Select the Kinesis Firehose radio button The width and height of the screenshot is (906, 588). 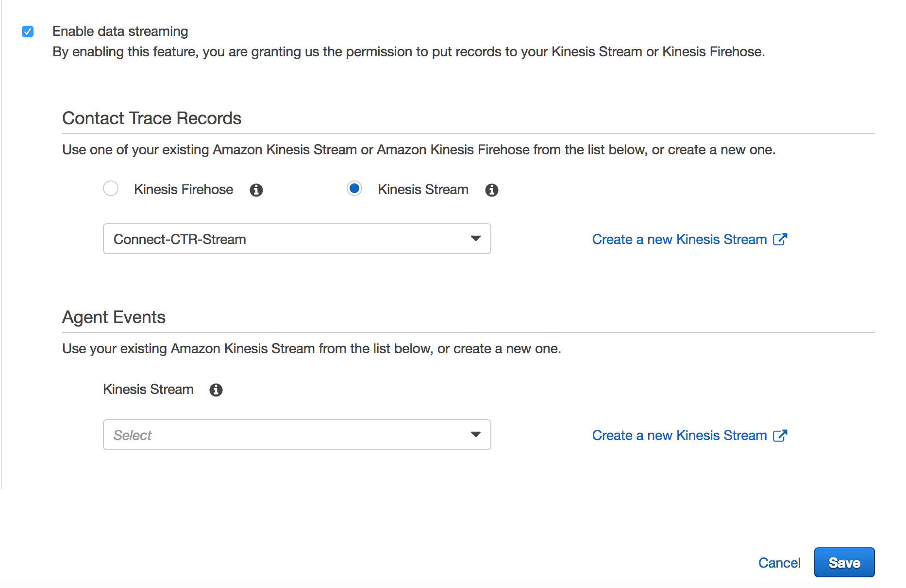[x=111, y=188]
